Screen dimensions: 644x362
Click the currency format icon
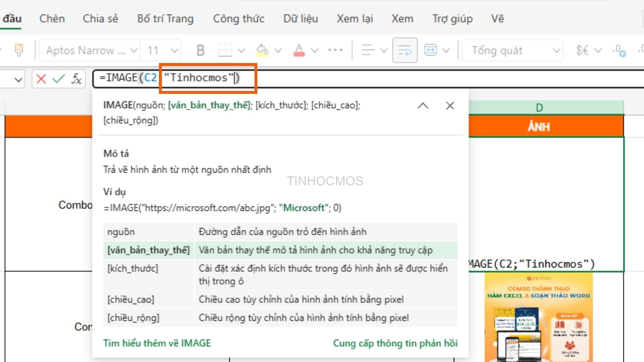pyautogui.click(x=582, y=50)
